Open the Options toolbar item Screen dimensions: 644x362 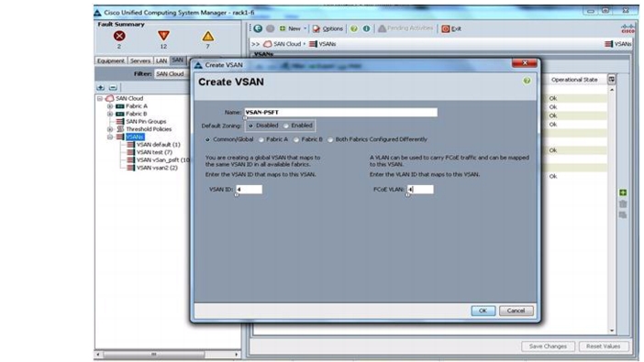point(328,28)
